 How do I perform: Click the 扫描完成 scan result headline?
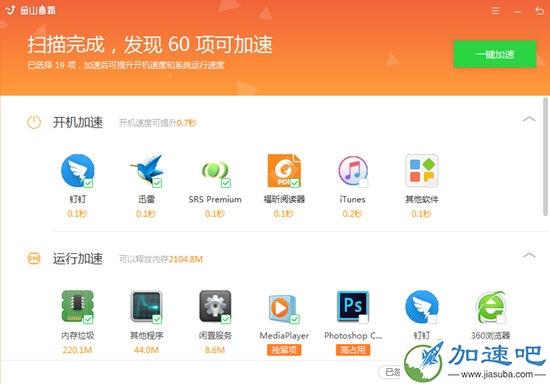[x=150, y=45]
